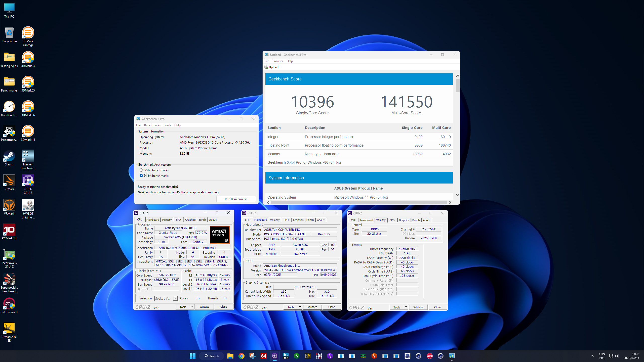This screenshot has width=644, height=362.
Task: Click the Upload icon in Geekbench results
Action: (x=266, y=67)
